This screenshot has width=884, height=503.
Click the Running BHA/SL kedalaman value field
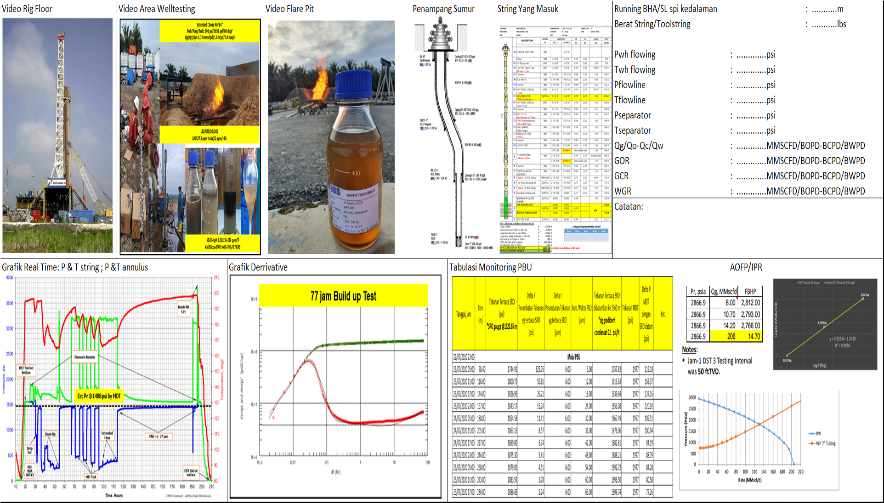point(825,9)
